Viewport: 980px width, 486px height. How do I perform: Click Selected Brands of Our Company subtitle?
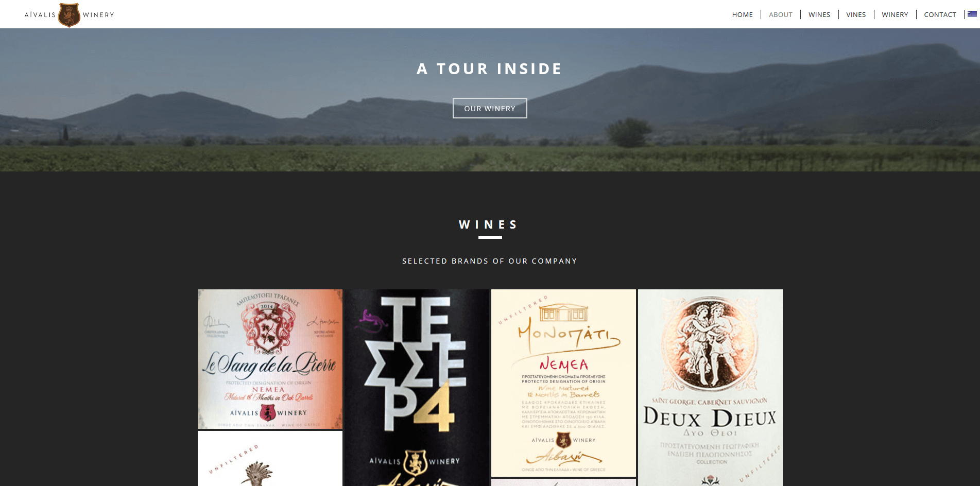click(490, 261)
